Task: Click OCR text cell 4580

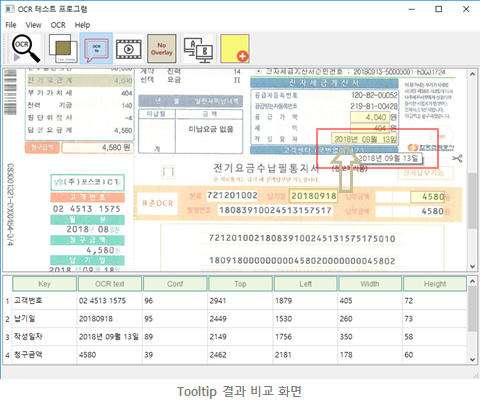Action: point(110,355)
